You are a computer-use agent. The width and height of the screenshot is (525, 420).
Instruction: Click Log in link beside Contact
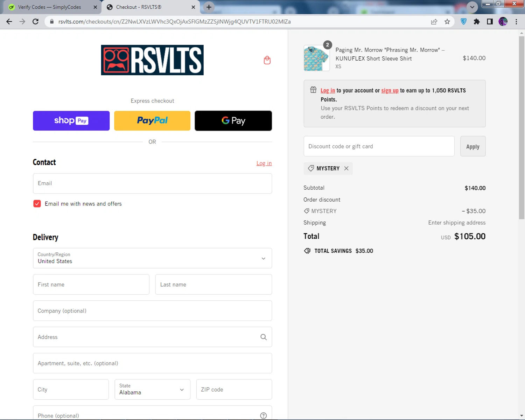coord(264,163)
